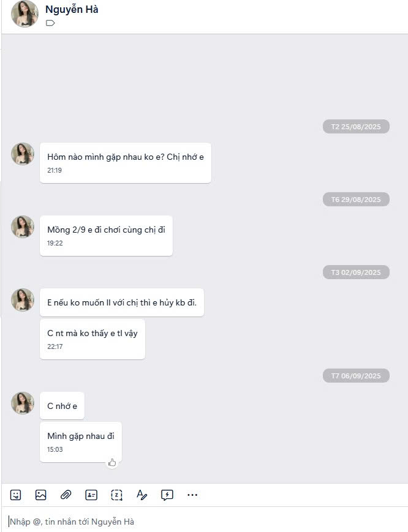The height and width of the screenshot is (532, 408).
Task: Click the send image icon
Action: (x=41, y=495)
